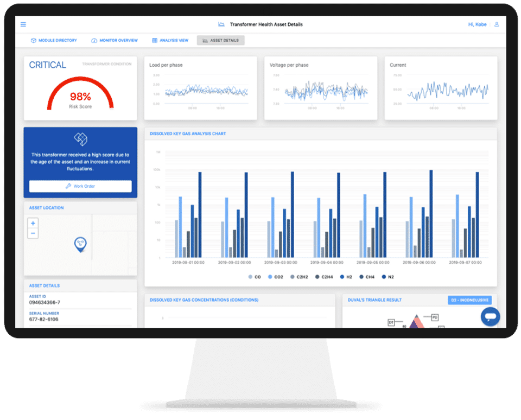Image resolution: width=521 pixels, height=420 pixels.
Task: Open the Voltage per phase chart
Action: click(x=321, y=88)
